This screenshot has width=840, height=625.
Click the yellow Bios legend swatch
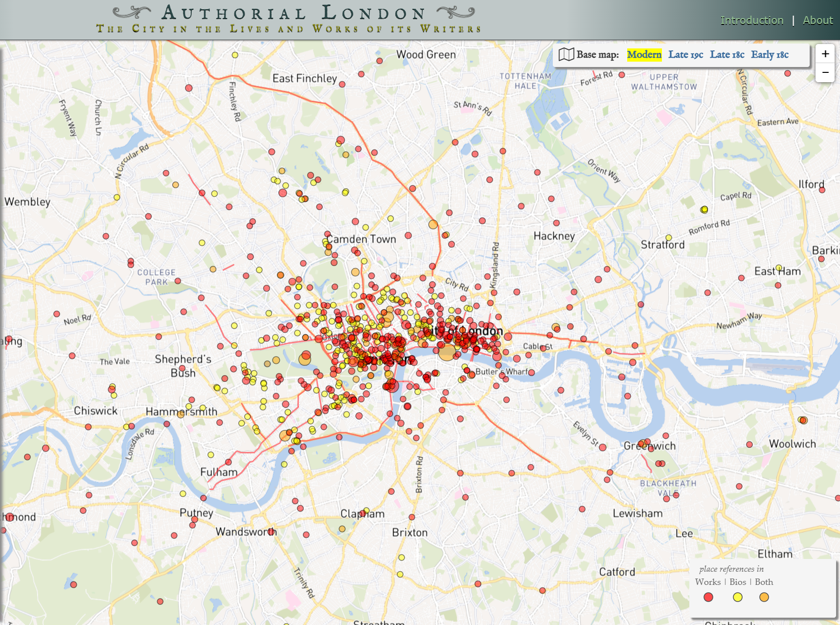737,597
